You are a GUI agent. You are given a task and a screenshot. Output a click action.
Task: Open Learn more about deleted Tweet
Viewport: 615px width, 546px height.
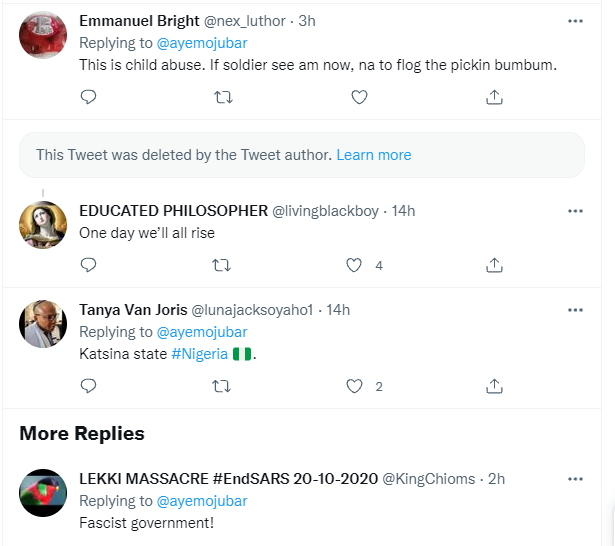pos(374,155)
